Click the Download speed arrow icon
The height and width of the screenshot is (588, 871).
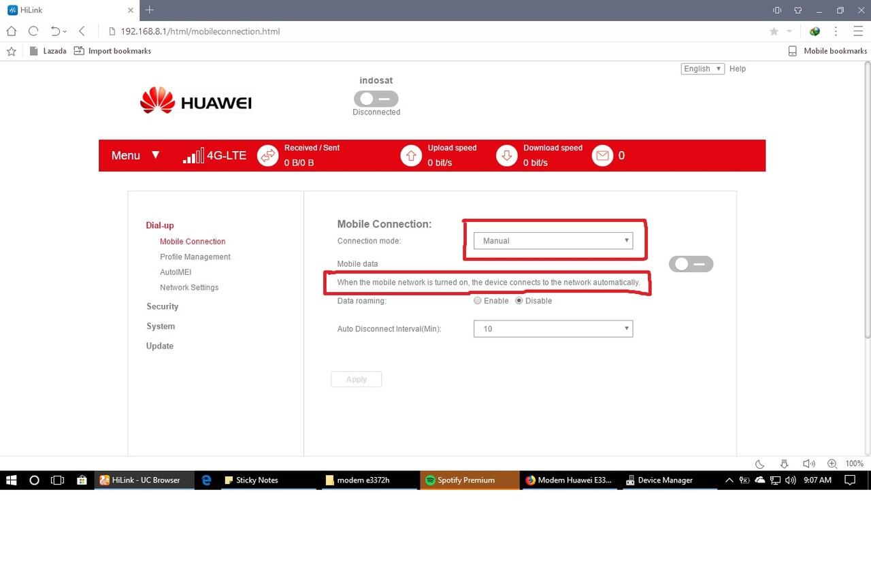(x=506, y=156)
